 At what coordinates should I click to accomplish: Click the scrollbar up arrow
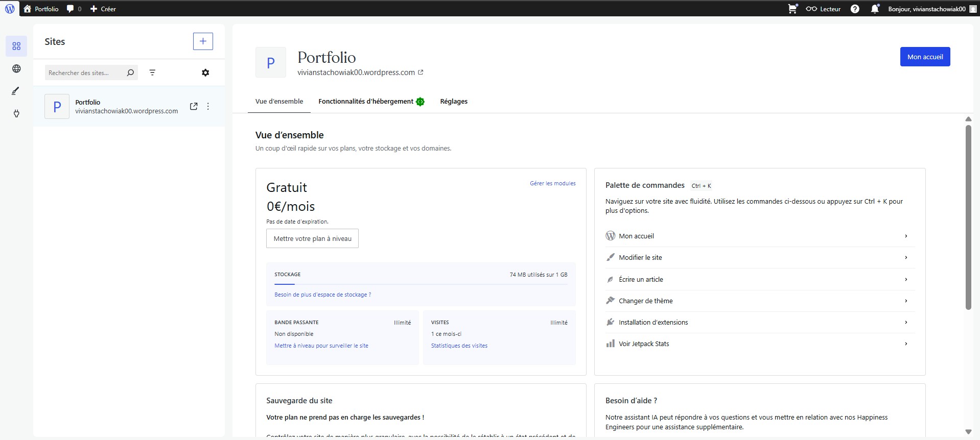pos(968,119)
